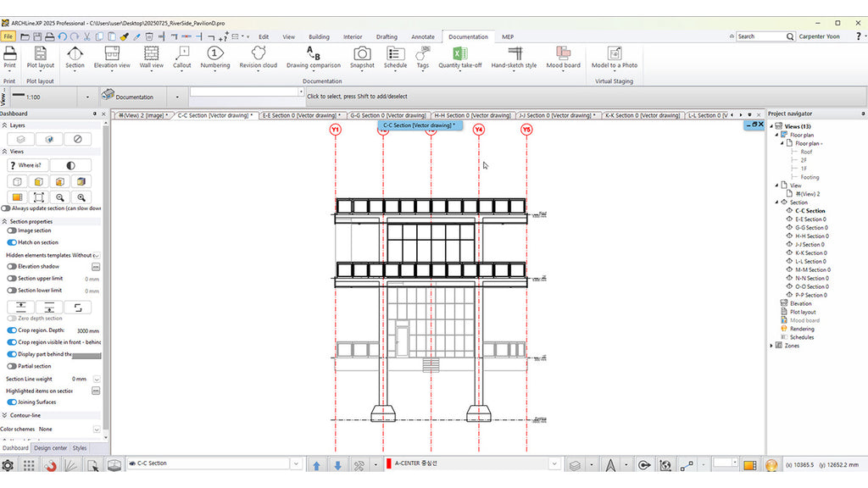Viewport: 868px width, 488px height.
Task: Turn off Joining Surfaces
Action: [x=12, y=402]
